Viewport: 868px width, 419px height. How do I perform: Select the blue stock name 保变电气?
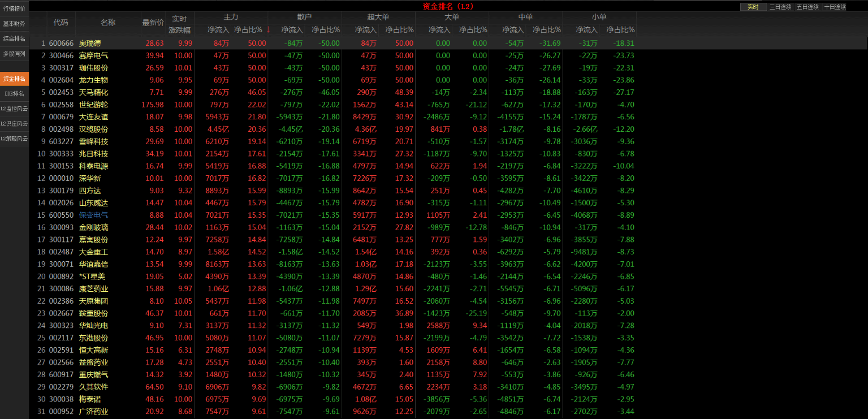click(x=94, y=215)
